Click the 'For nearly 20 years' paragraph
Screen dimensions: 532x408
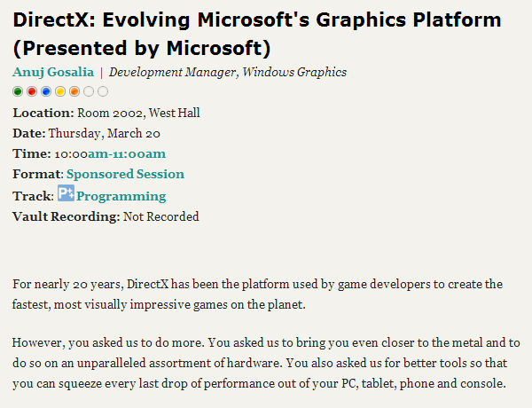pos(257,294)
